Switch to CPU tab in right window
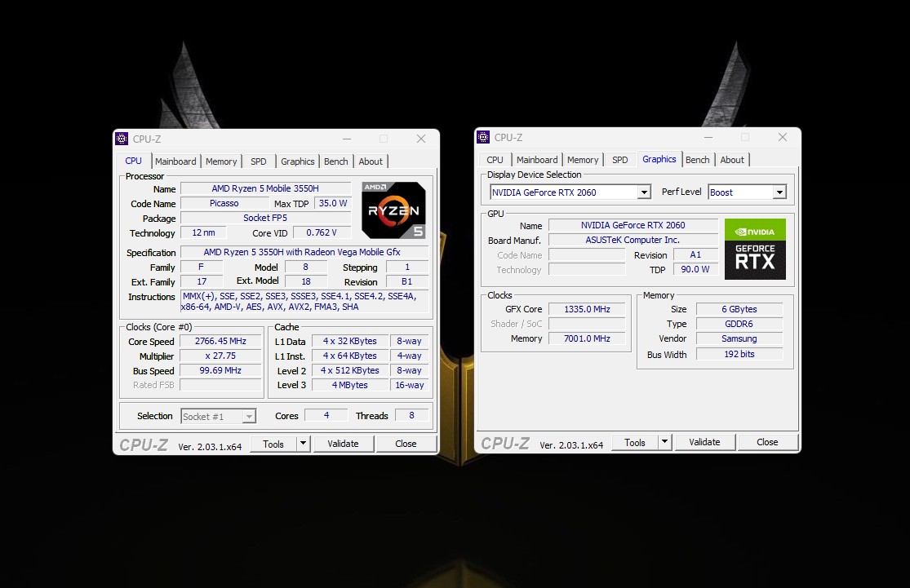This screenshot has height=588, width=910. (x=495, y=160)
